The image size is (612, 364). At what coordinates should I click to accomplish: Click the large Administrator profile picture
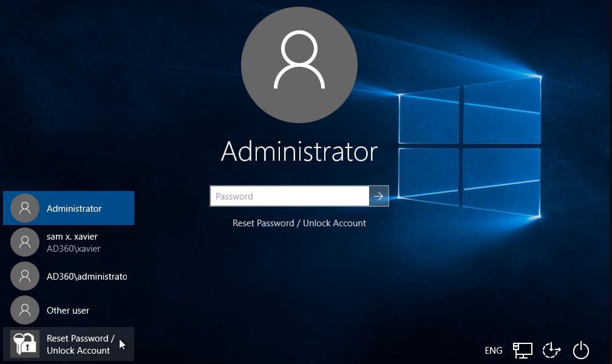[299, 65]
